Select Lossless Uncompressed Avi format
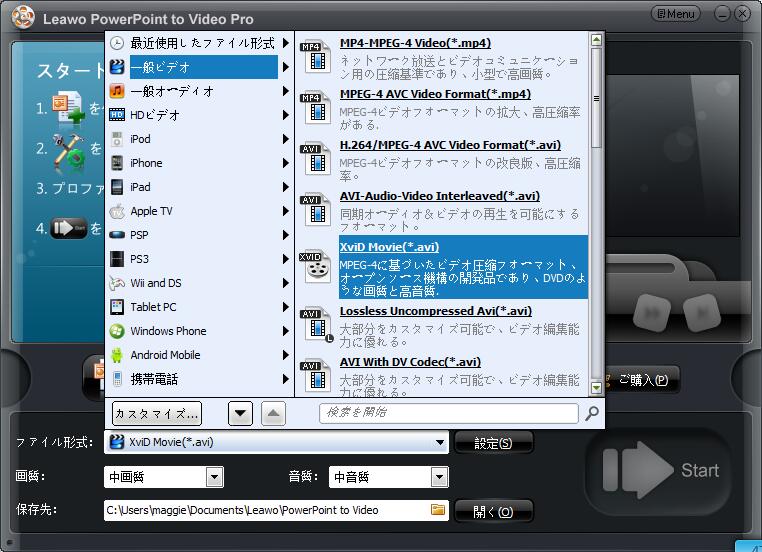This screenshot has width=762, height=552. coord(436,311)
